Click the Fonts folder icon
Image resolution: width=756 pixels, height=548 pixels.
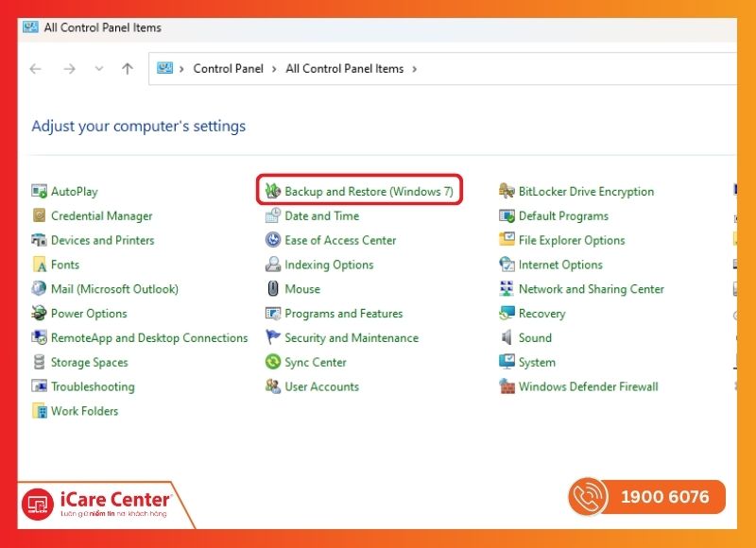point(40,265)
